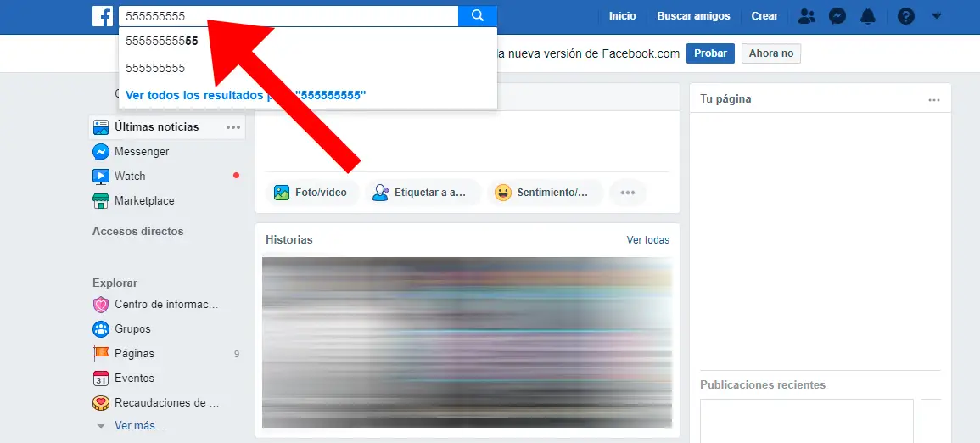Dismiss with the Ahora no button

(x=770, y=53)
